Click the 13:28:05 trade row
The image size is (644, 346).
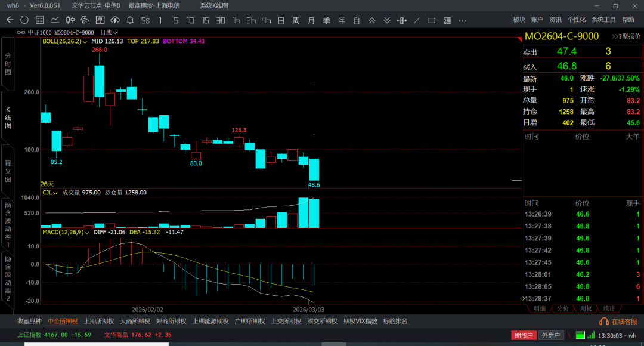(583, 286)
